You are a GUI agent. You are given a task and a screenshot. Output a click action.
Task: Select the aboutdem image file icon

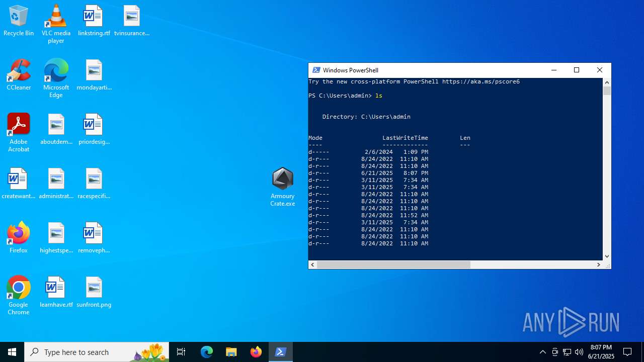click(x=56, y=130)
